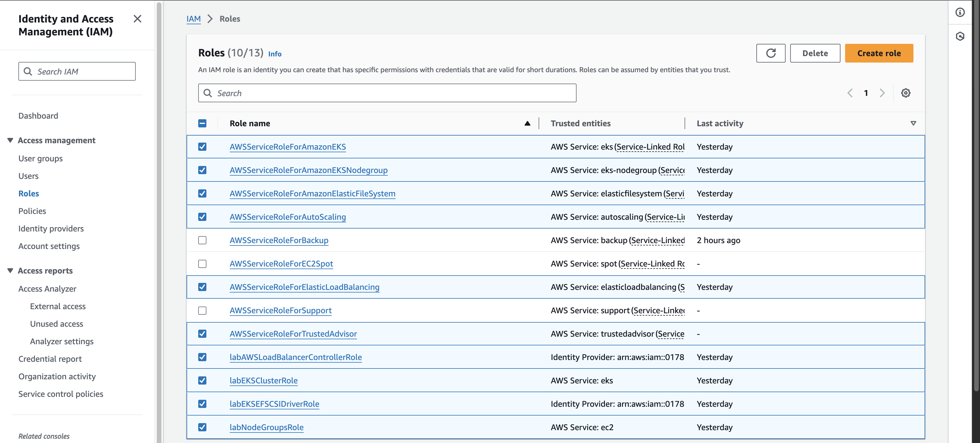Click the breadcrumb chevron separator
This screenshot has height=443, width=980.
pyautogui.click(x=210, y=19)
